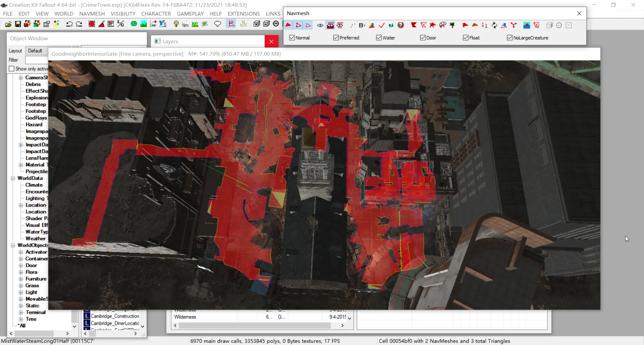Screen dimensions: 644x345
Task: Expand the Static tree node
Action: coord(21,306)
